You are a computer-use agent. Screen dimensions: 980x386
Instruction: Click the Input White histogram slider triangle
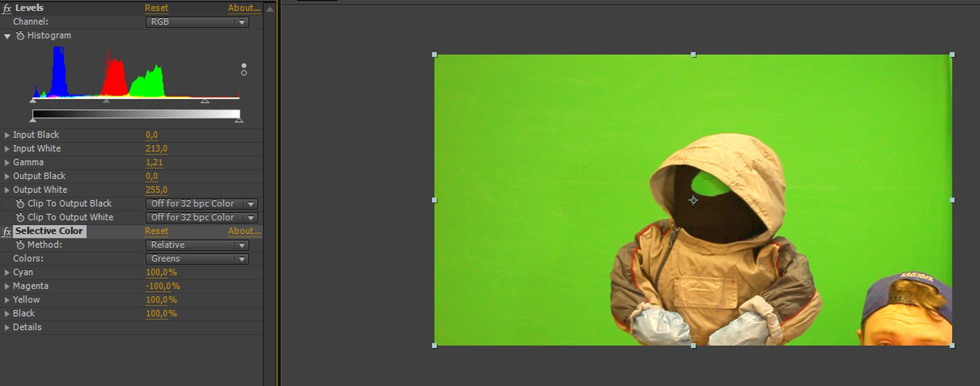pos(205,101)
